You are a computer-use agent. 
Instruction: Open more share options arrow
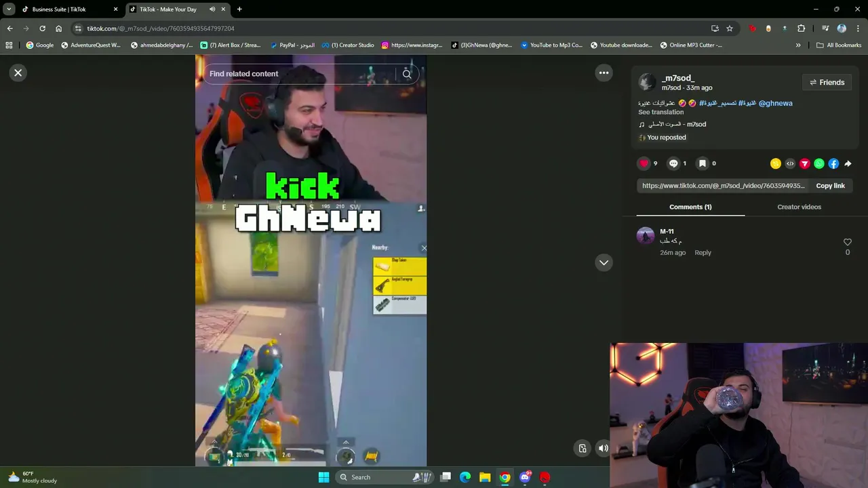pos(848,163)
